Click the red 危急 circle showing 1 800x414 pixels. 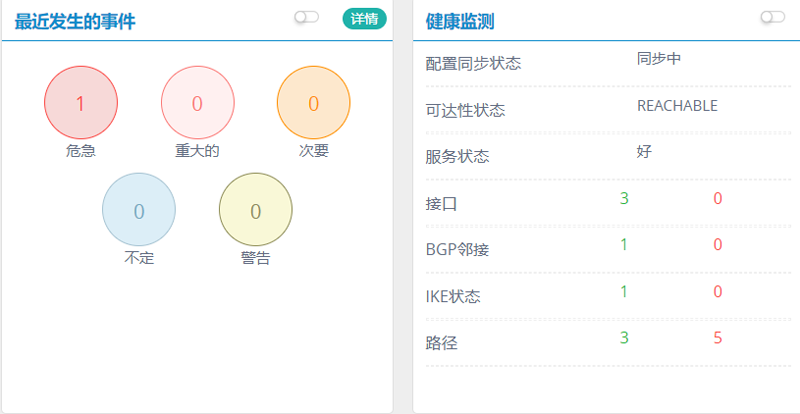click(81, 103)
